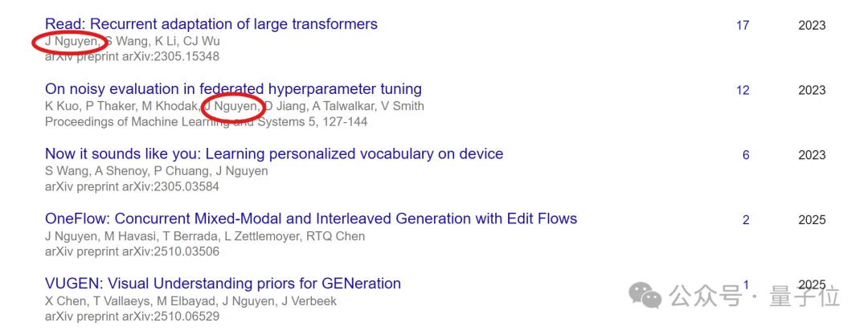Open "On noisy evaluation in federated hyperparameter tuning"
The image size is (868, 331).
233,89
